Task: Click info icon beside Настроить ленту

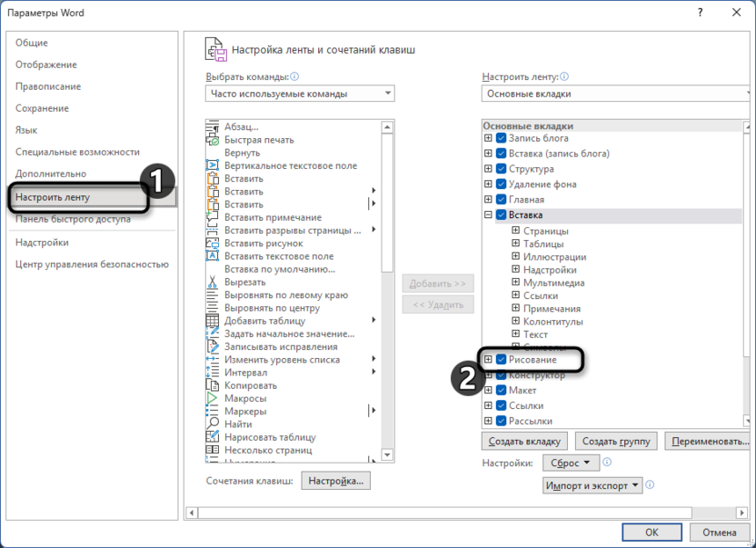Action: tap(564, 76)
